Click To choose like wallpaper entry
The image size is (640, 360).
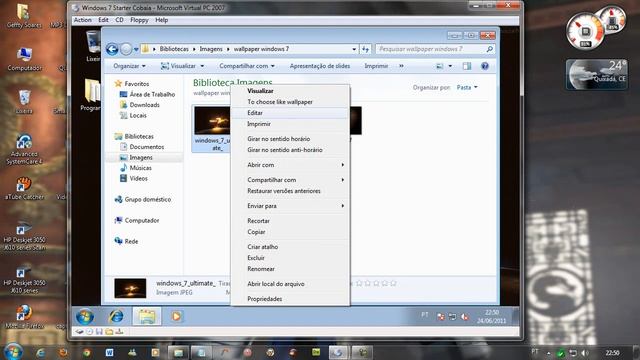point(290,102)
